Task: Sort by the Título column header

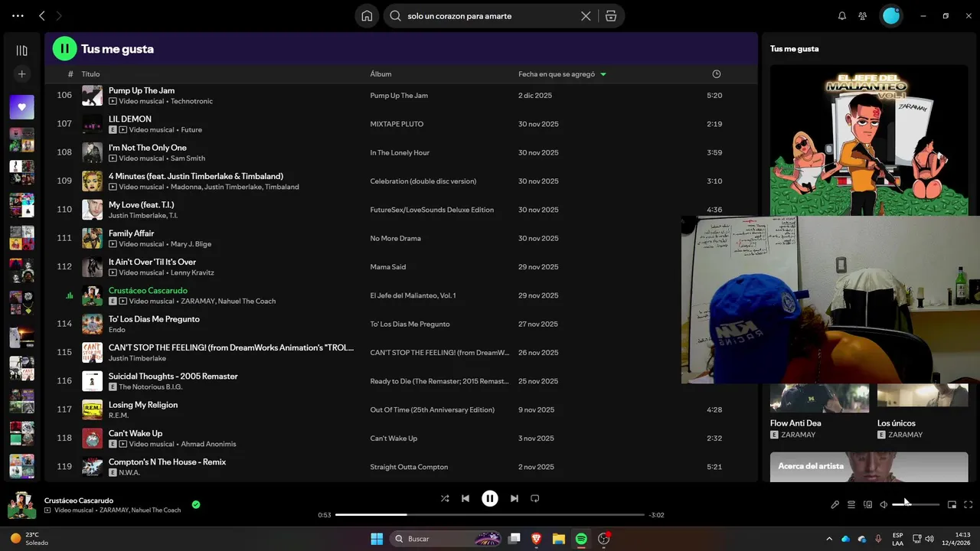Action: tap(91, 74)
